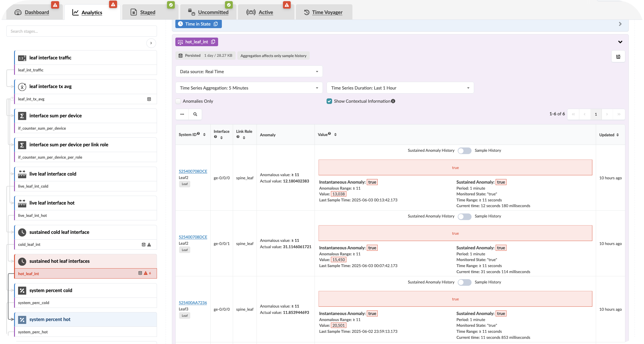Open system link 525400AA7236

(x=193, y=303)
